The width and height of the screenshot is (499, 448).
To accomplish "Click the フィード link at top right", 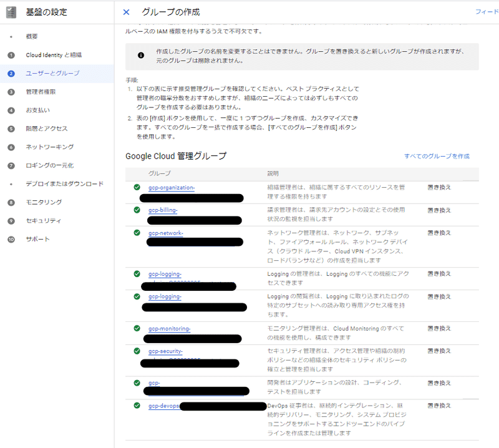I will click(487, 12).
